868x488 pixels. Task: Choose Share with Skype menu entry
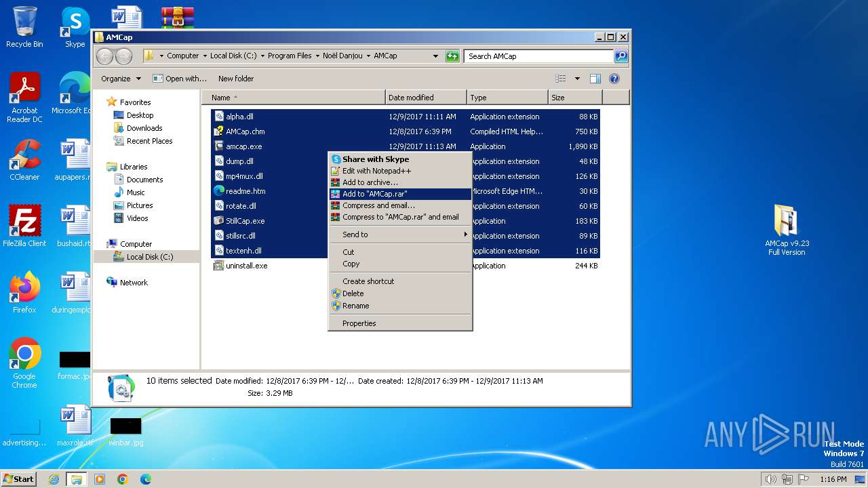point(400,159)
